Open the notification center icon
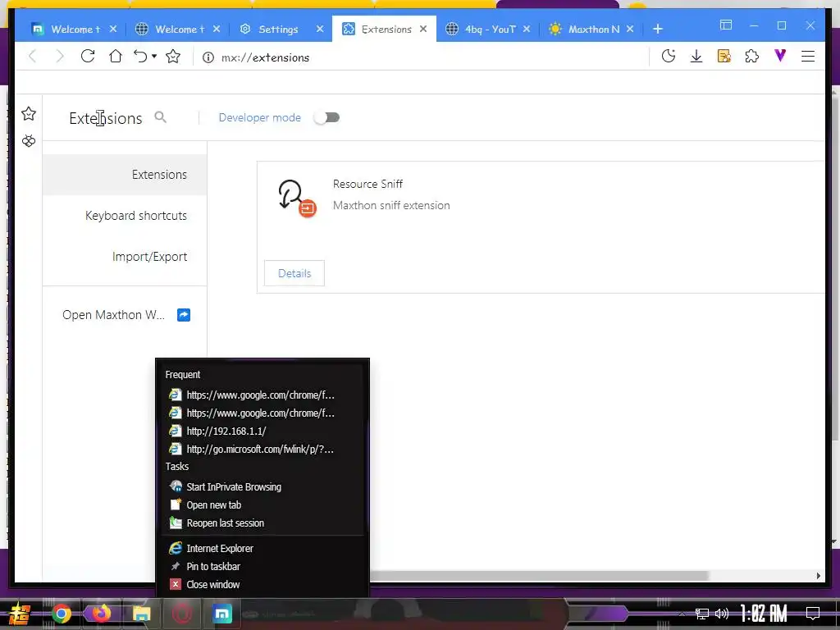This screenshot has width=840, height=630. pos(813,614)
